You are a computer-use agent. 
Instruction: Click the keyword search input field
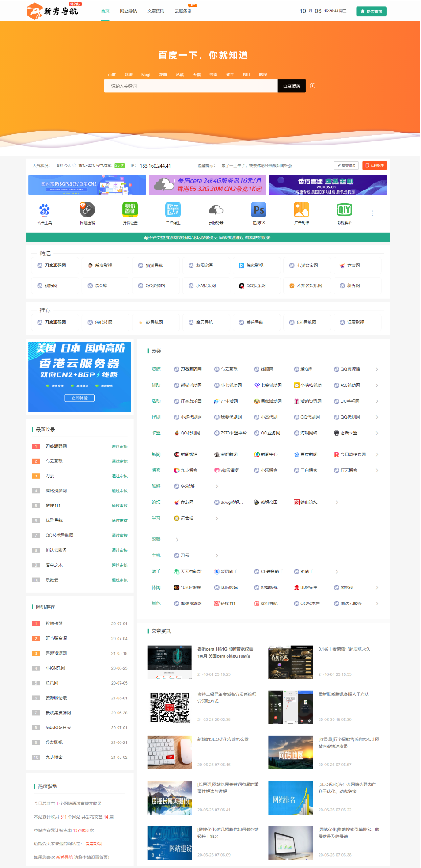(191, 86)
